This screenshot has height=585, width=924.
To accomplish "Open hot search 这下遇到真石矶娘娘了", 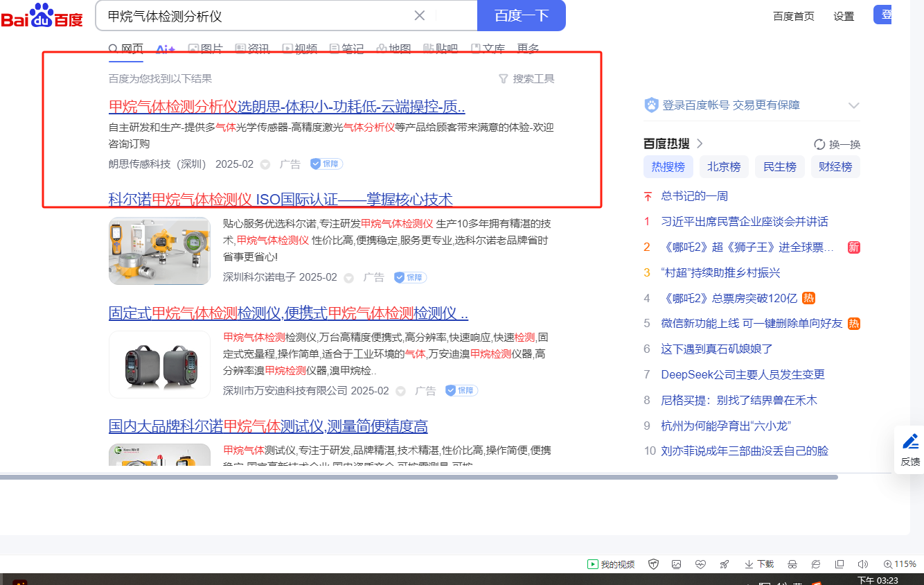I will pyautogui.click(x=717, y=349).
